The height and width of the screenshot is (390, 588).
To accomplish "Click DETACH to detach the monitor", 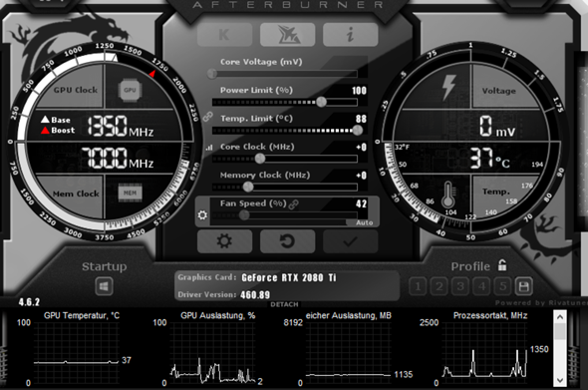I will click(x=284, y=304).
